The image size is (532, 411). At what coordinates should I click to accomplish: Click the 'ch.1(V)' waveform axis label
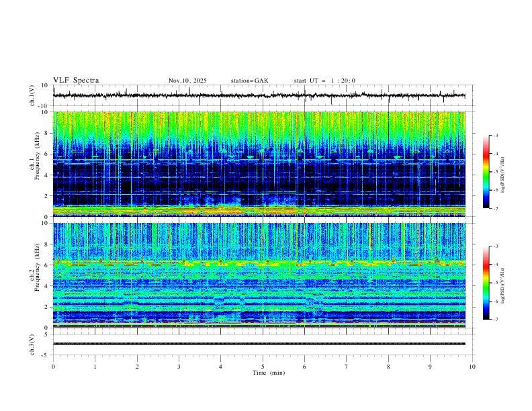pos(32,95)
